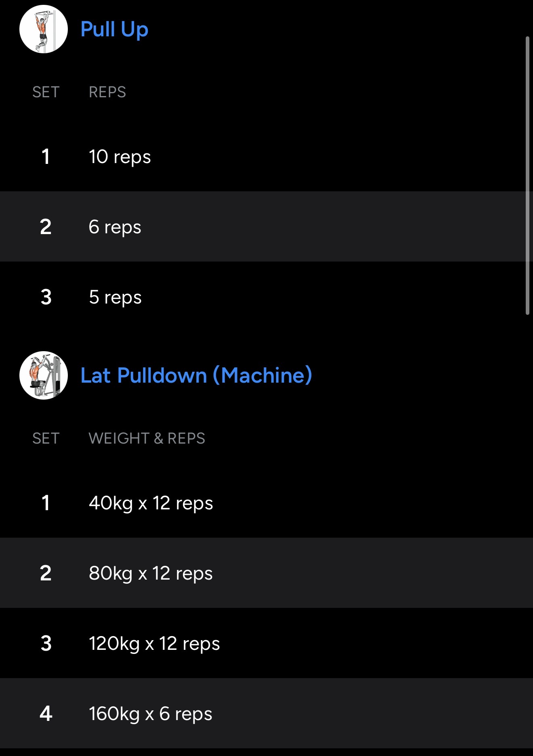Click set number 4 of Lat Pulldown
533x756 pixels.
coord(46,714)
